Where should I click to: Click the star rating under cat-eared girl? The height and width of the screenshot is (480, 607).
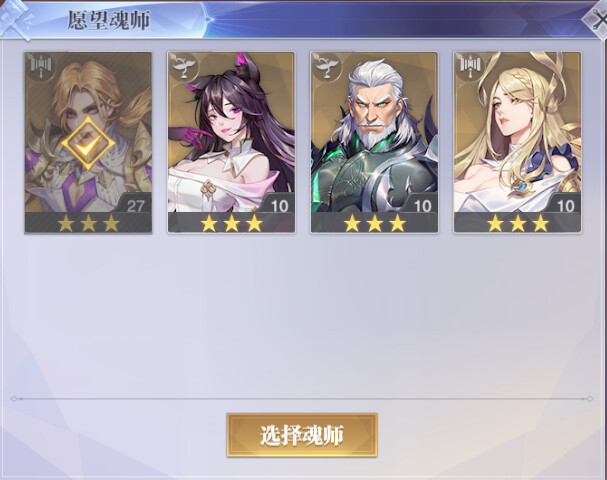tap(231, 223)
